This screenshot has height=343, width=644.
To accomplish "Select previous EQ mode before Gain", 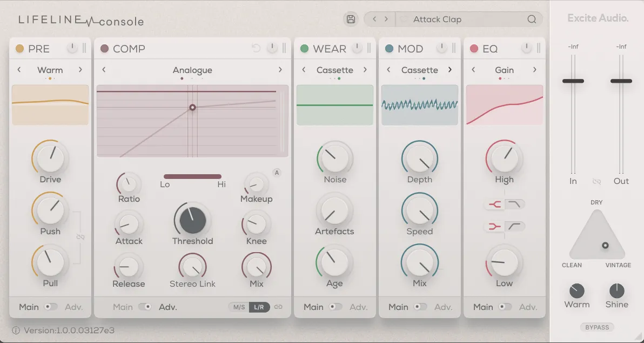I will click(x=473, y=69).
